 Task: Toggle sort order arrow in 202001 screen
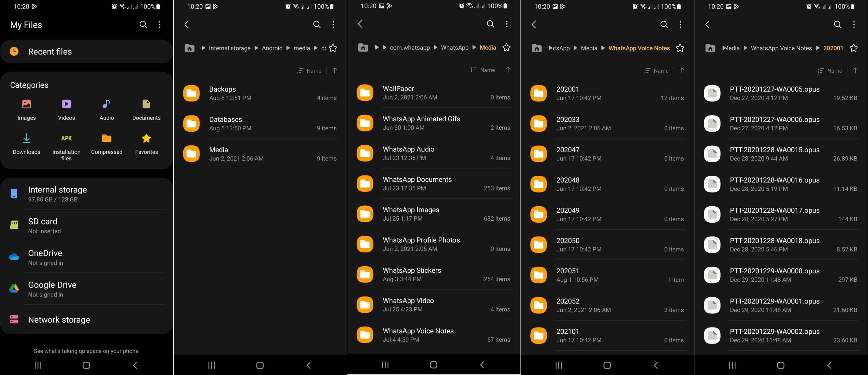coord(855,70)
